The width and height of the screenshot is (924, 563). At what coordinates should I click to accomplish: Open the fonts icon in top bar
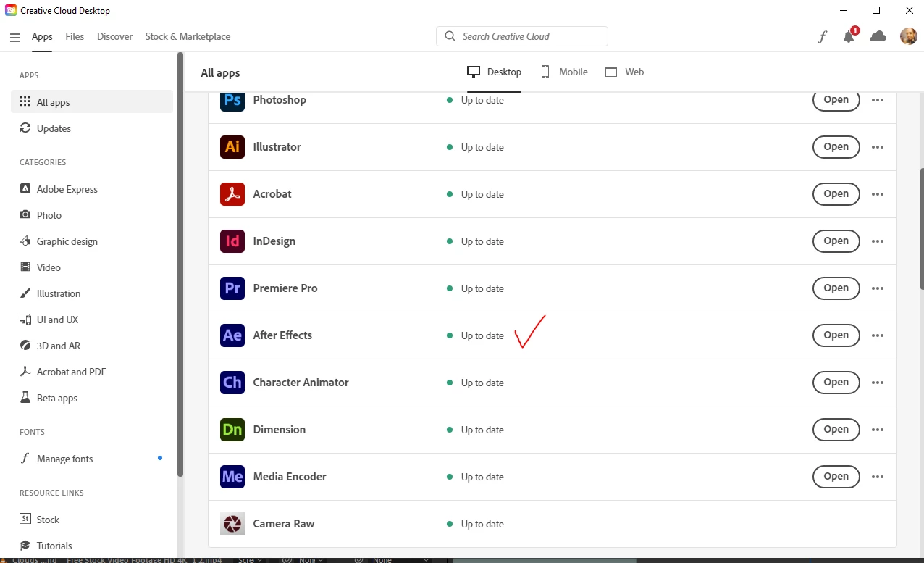(823, 37)
